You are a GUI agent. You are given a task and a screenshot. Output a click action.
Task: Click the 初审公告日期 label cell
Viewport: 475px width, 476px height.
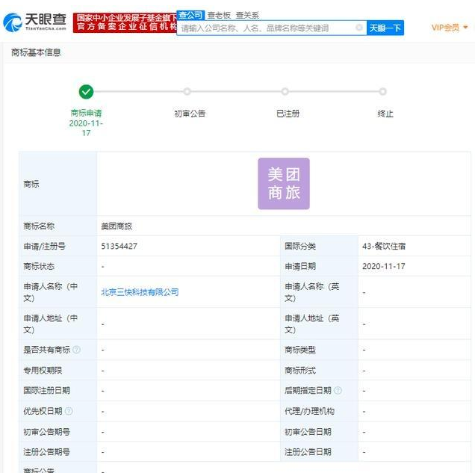pyautogui.click(x=319, y=432)
